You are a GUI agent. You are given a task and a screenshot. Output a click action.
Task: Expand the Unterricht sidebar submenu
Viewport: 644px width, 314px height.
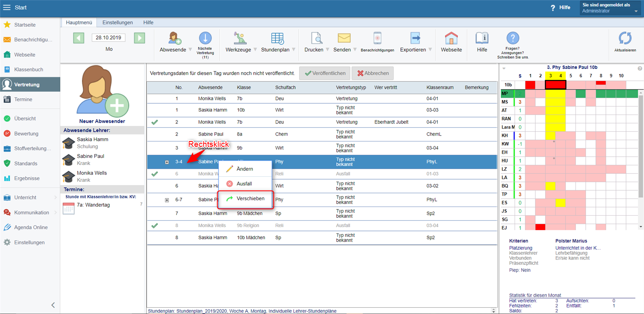[x=55, y=198]
